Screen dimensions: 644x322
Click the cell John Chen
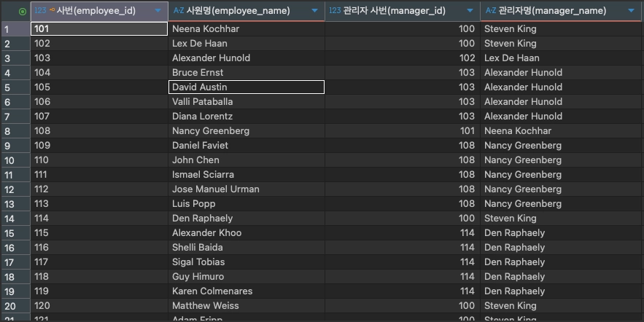(247, 160)
